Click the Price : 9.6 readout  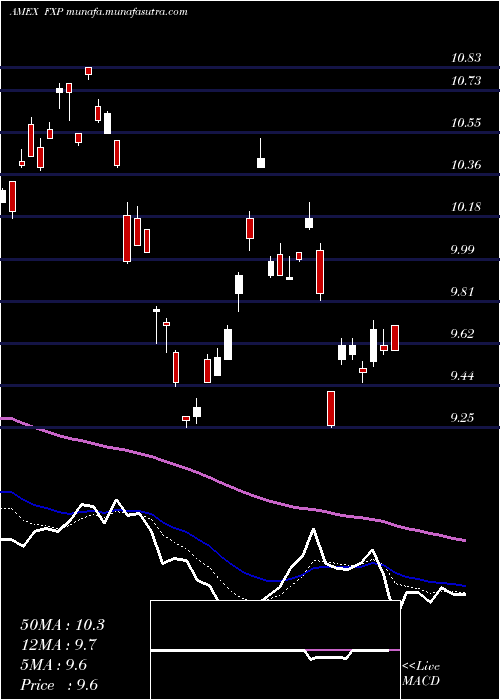click(x=59, y=685)
